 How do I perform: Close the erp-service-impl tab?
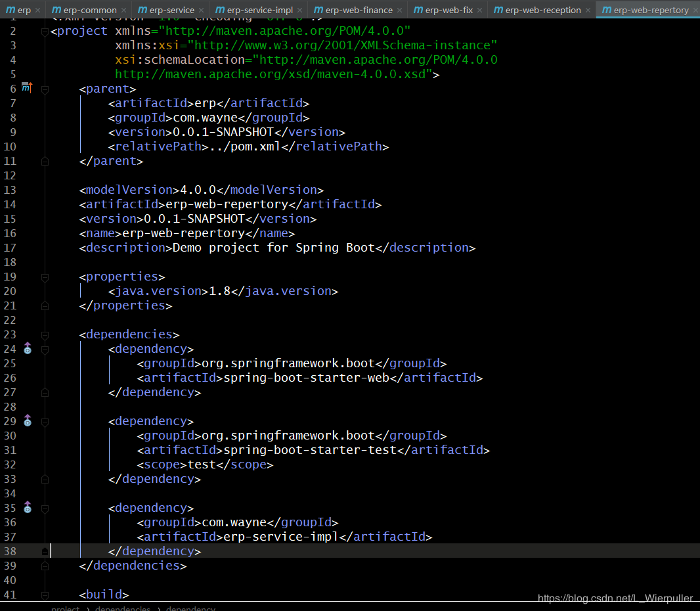(299, 11)
